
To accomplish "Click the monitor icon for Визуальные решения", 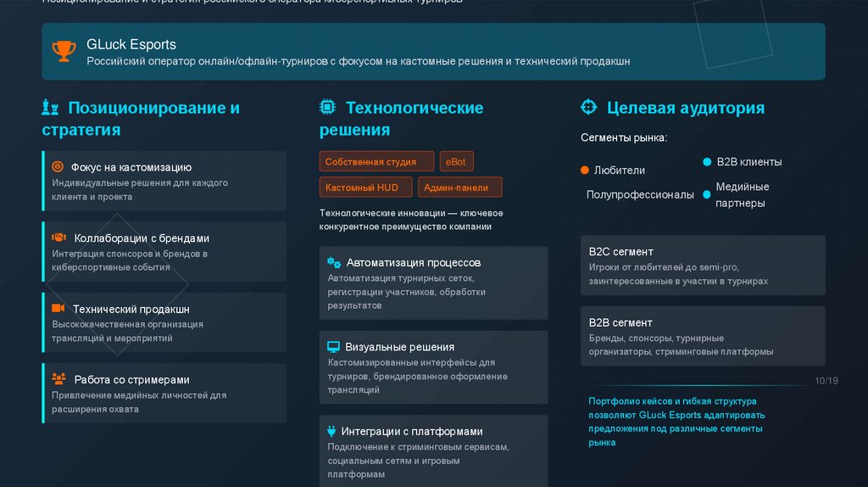I will pyautogui.click(x=333, y=347).
